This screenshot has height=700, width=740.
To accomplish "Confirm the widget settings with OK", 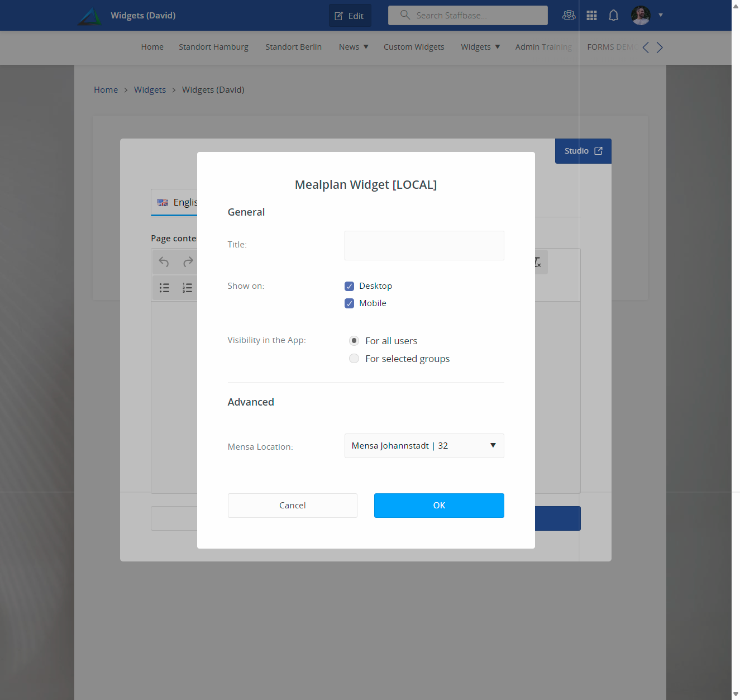I will pos(439,505).
